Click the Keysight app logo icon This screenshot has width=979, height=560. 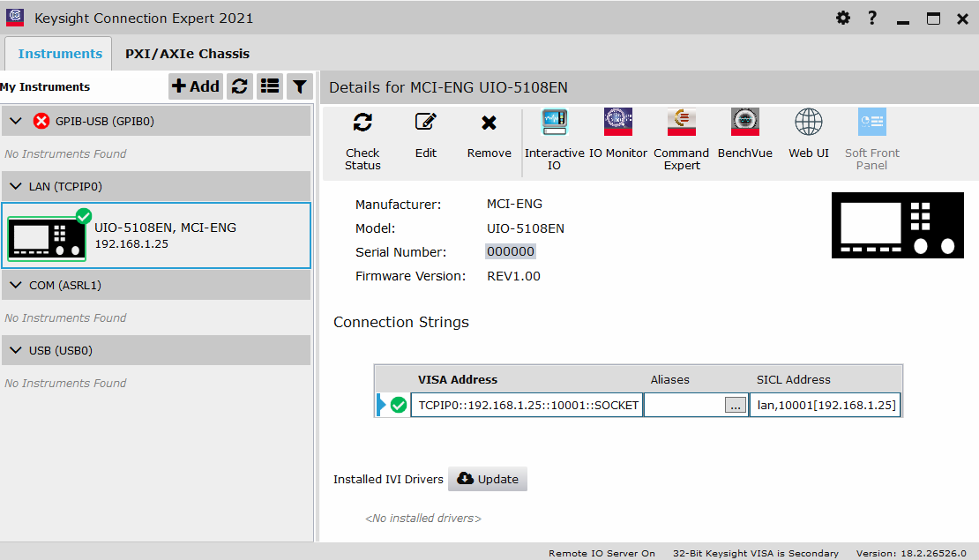[15, 18]
